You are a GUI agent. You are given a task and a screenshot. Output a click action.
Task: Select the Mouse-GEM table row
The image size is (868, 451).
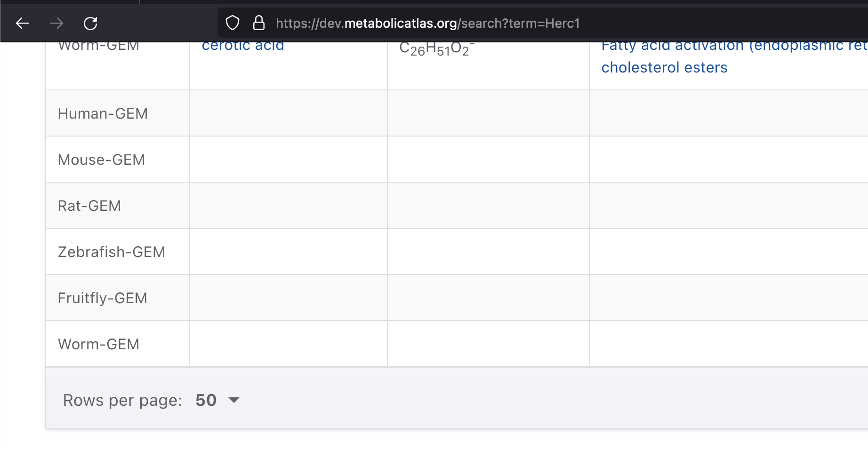[x=101, y=159]
